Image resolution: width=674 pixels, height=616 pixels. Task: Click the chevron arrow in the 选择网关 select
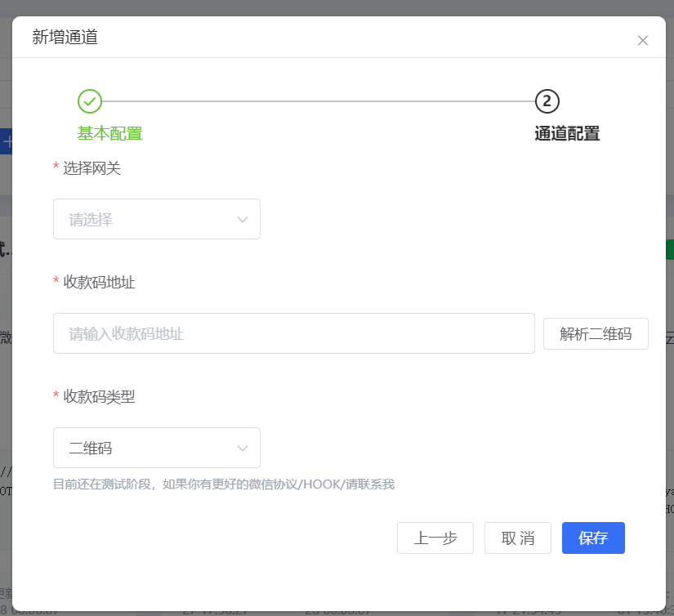tap(243, 219)
